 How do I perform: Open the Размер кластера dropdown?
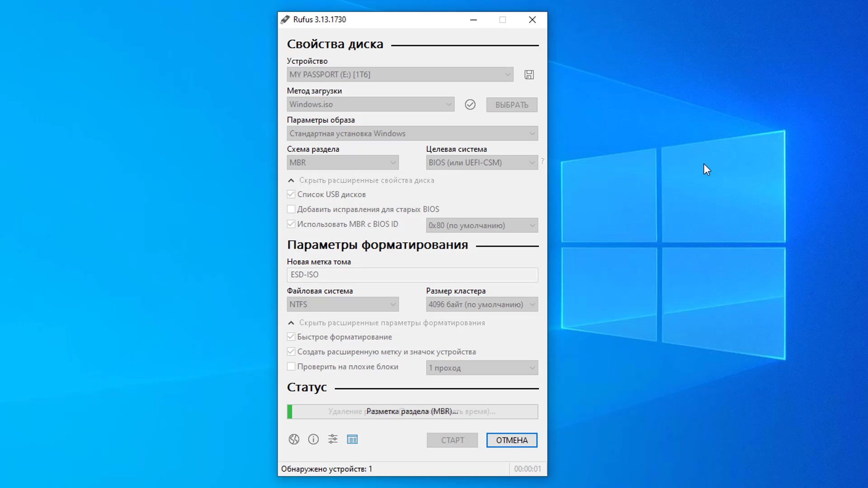[481, 304]
